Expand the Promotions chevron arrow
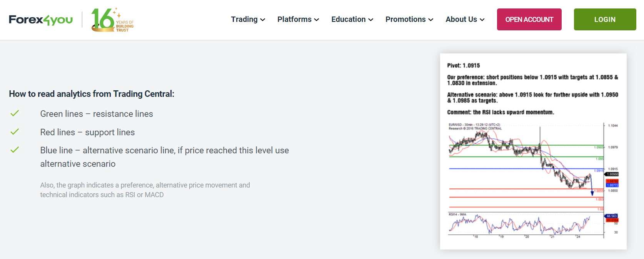 point(431,20)
